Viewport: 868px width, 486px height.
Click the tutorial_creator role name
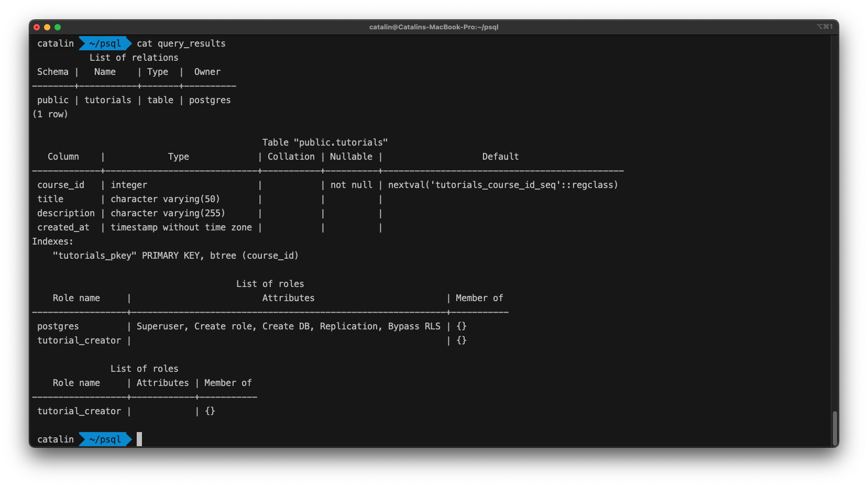coord(79,340)
